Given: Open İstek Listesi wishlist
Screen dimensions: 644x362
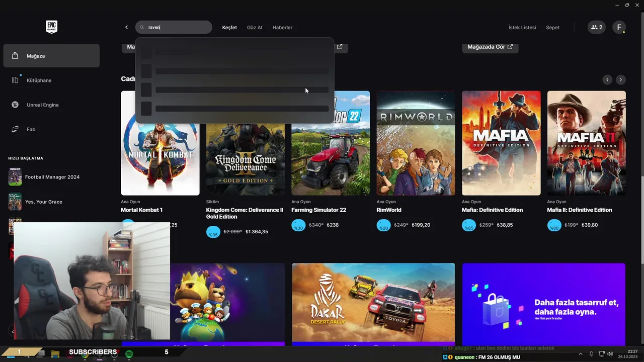Looking at the screenshot, I should point(522,28).
